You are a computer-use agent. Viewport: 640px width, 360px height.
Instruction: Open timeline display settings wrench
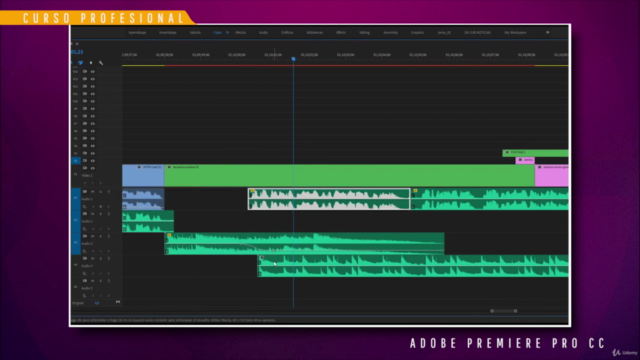tap(101, 63)
